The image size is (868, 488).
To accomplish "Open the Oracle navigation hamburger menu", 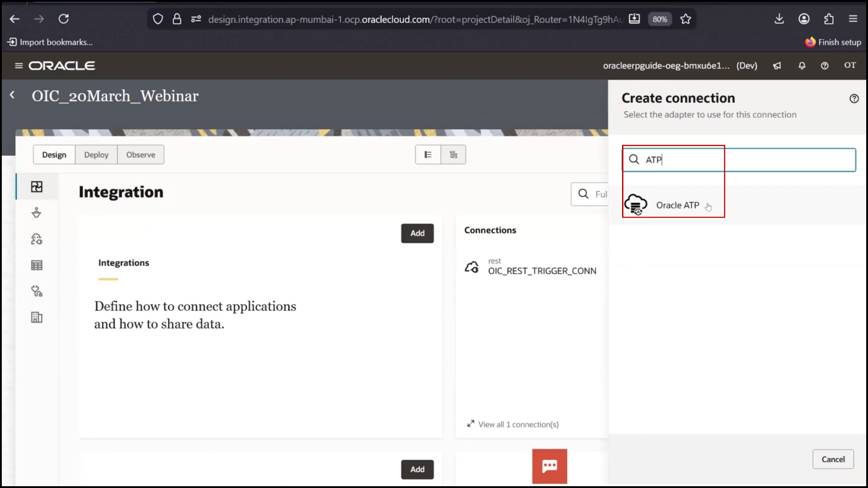I will click(x=19, y=66).
